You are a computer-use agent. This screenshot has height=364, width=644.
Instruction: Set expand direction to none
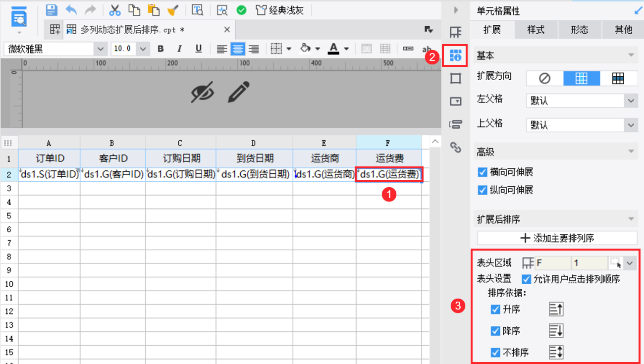tap(544, 78)
